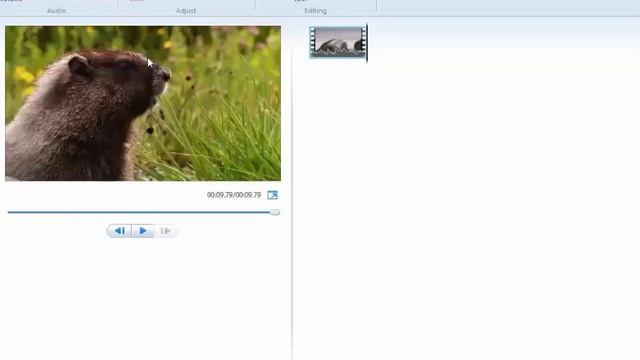Click the Editing group label
Screen dimensions: 640x360
click(x=316, y=11)
